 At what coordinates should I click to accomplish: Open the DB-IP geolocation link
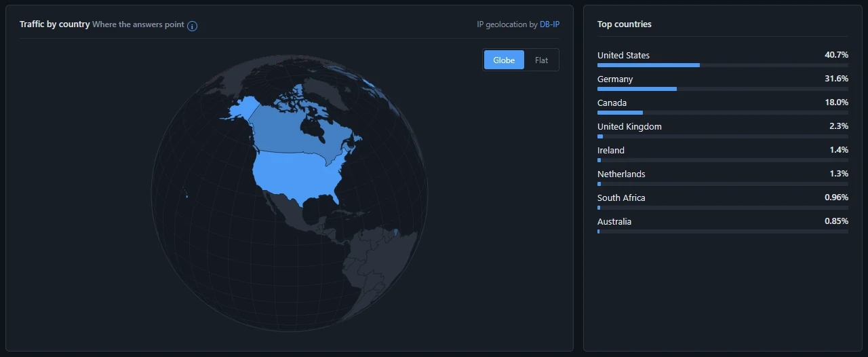click(549, 24)
